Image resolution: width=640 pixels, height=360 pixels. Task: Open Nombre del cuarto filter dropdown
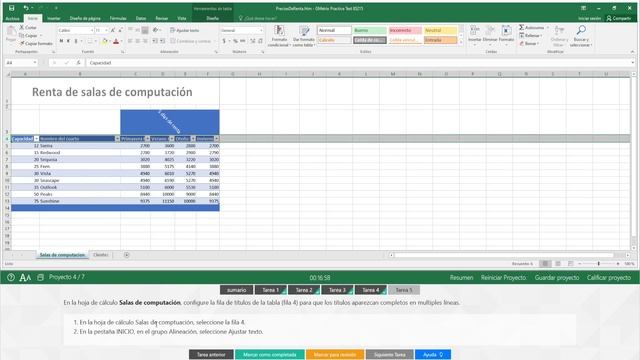pos(117,139)
